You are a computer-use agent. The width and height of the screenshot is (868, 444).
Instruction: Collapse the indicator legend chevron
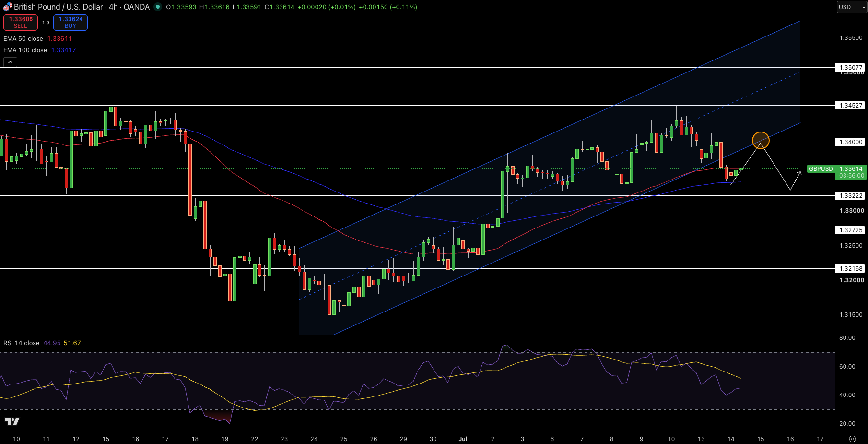pos(10,62)
